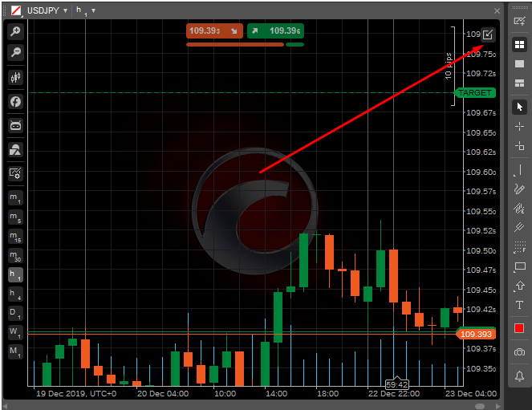Detach chart with the pop-out icon
The image size is (532, 410).
pyautogui.click(x=488, y=35)
